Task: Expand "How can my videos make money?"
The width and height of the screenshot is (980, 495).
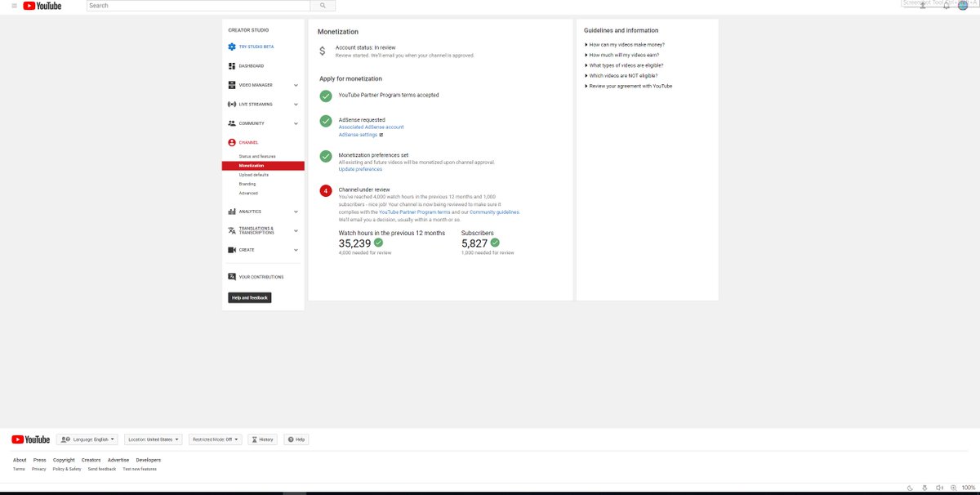Action: [x=625, y=44]
